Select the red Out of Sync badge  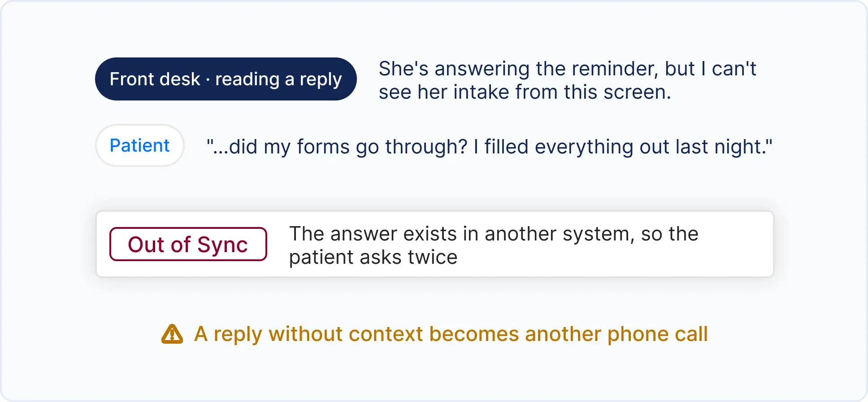(x=188, y=244)
